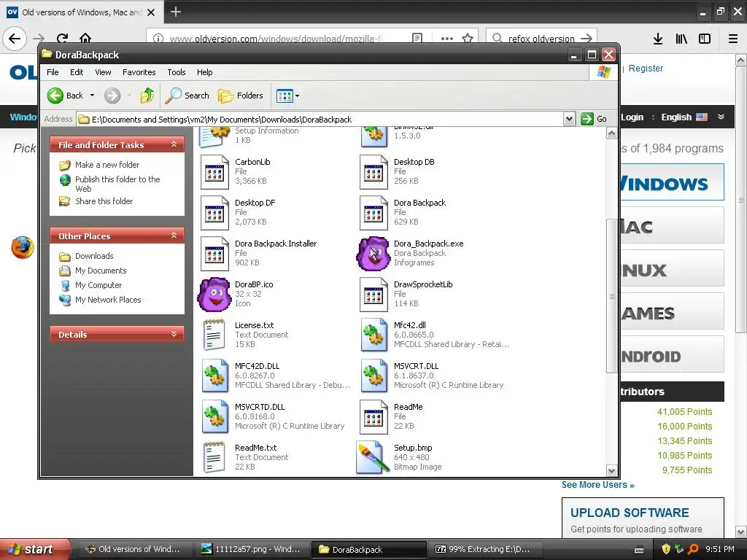
Task: Click the Back arrow in DoraBackpack Explorer
Action: pos(55,96)
